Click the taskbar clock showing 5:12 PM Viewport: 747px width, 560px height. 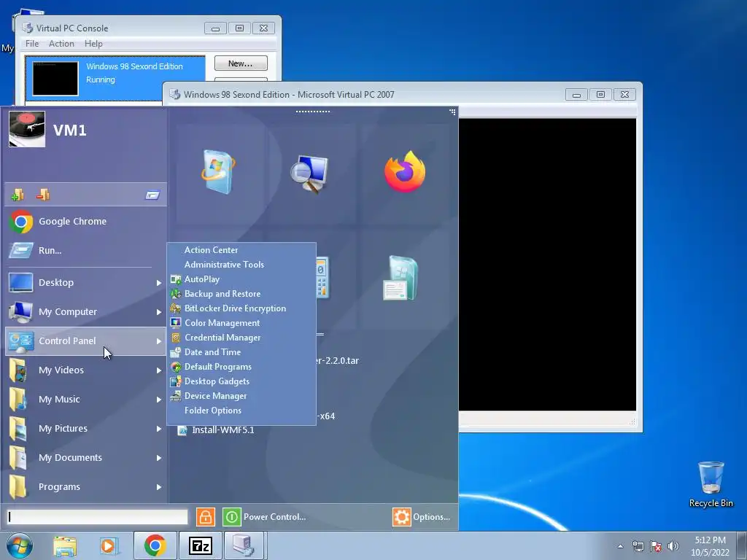(710, 546)
